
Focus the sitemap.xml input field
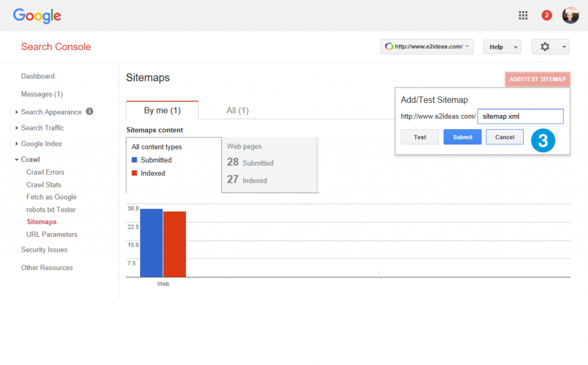click(x=520, y=117)
